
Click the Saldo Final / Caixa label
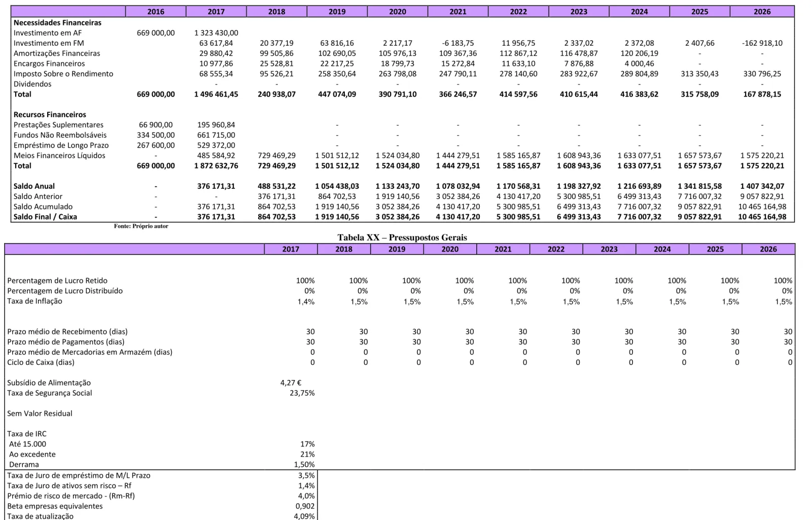pos(46,217)
